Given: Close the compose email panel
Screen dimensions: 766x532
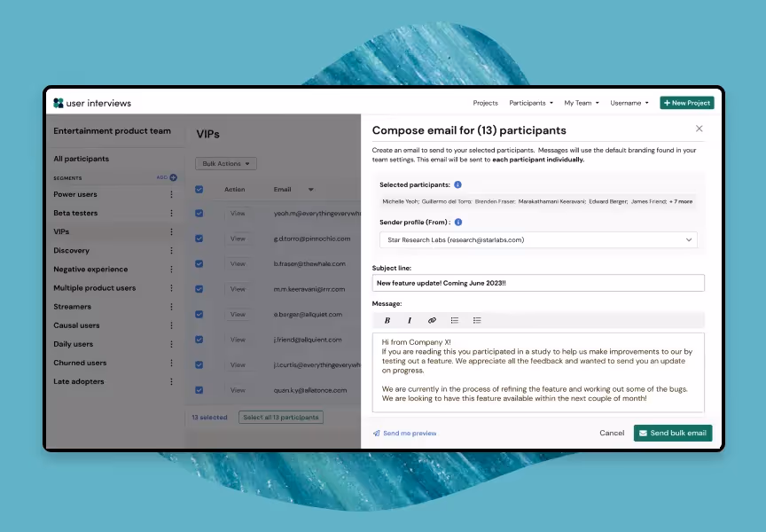Looking at the screenshot, I should pyautogui.click(x=700, y=129).
